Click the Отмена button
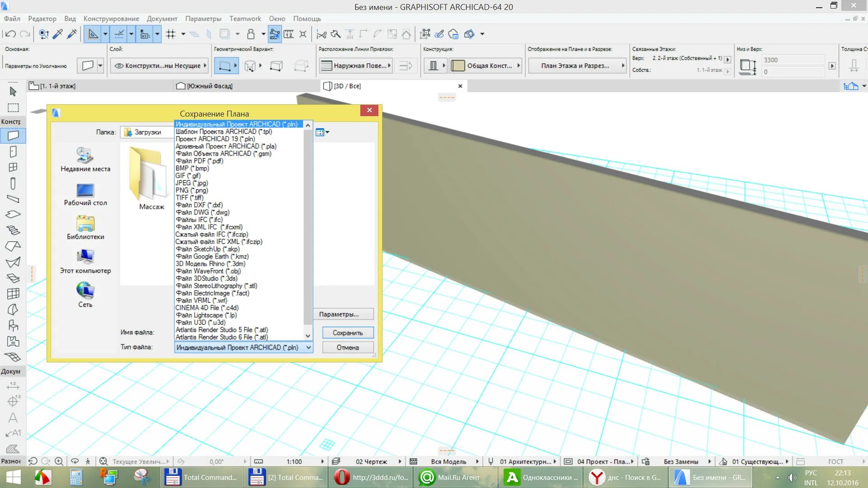868x488 pixels. pyautogui.click(x=348, y=347)
